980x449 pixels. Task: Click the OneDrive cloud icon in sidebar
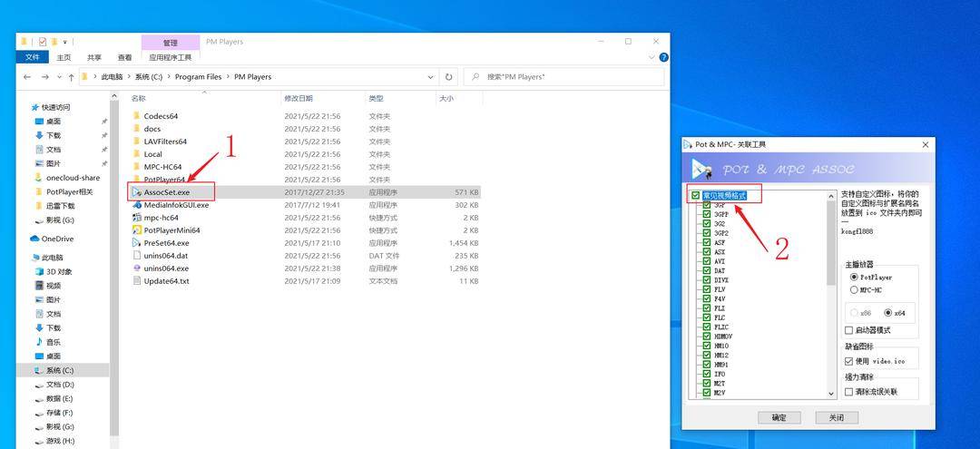[34, 239]
